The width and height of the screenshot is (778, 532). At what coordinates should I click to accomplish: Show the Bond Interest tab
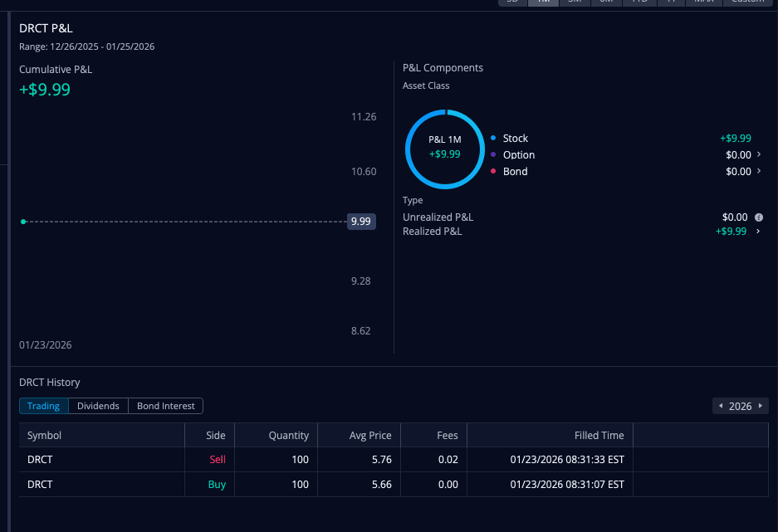[x=166, y=406]
